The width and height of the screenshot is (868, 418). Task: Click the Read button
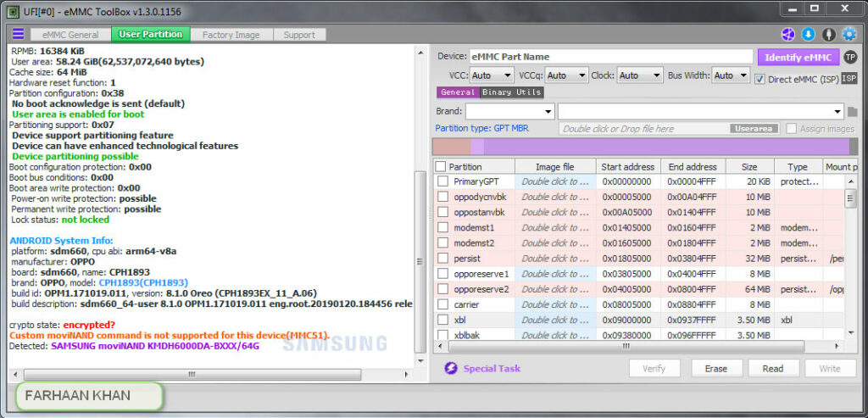(x=772, y=369)
